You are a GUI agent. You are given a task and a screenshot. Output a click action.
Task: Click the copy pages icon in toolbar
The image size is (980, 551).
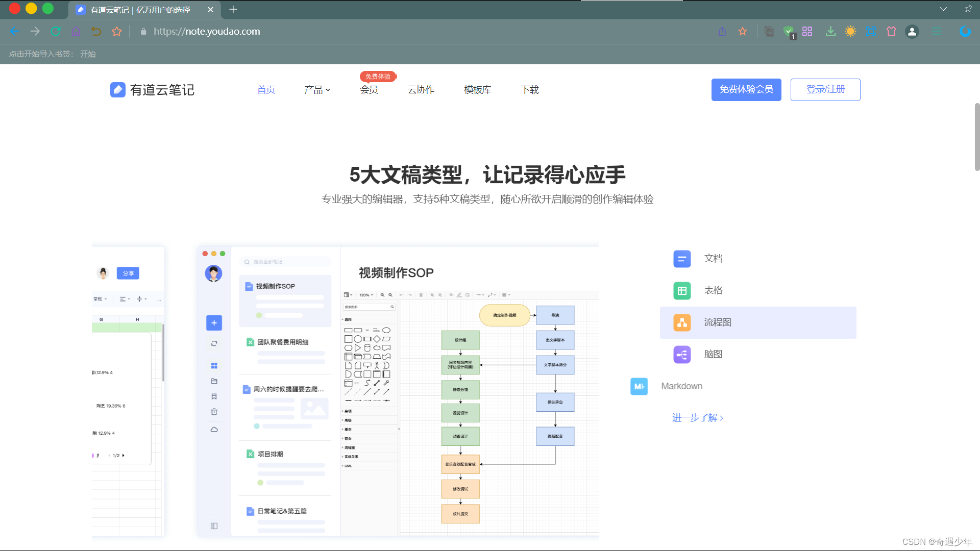tap(769, 31)
